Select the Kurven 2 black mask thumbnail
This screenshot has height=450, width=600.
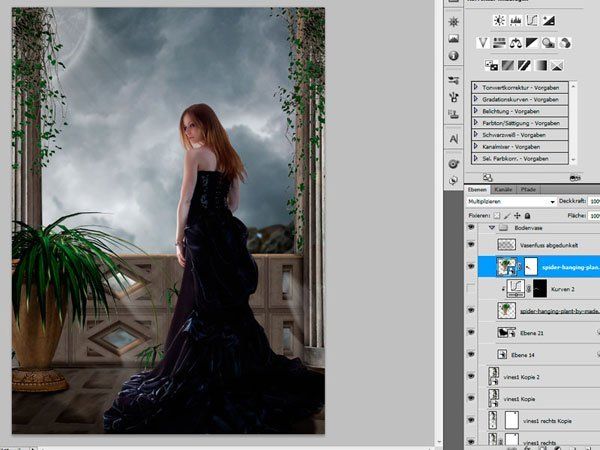click(x=540, y=289)
